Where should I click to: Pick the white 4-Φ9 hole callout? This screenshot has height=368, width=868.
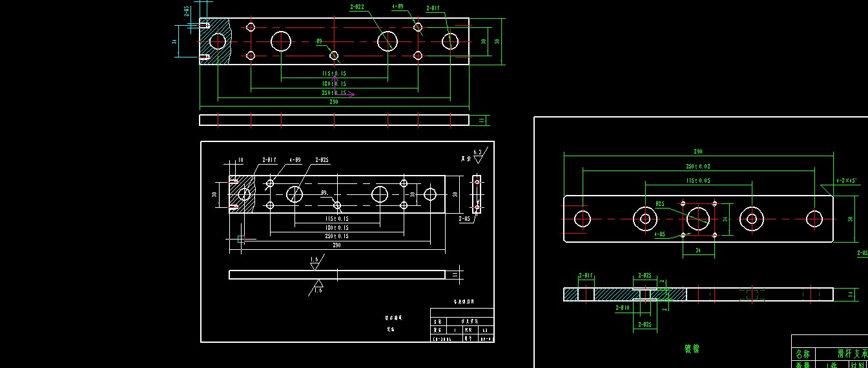coord(294,159)
